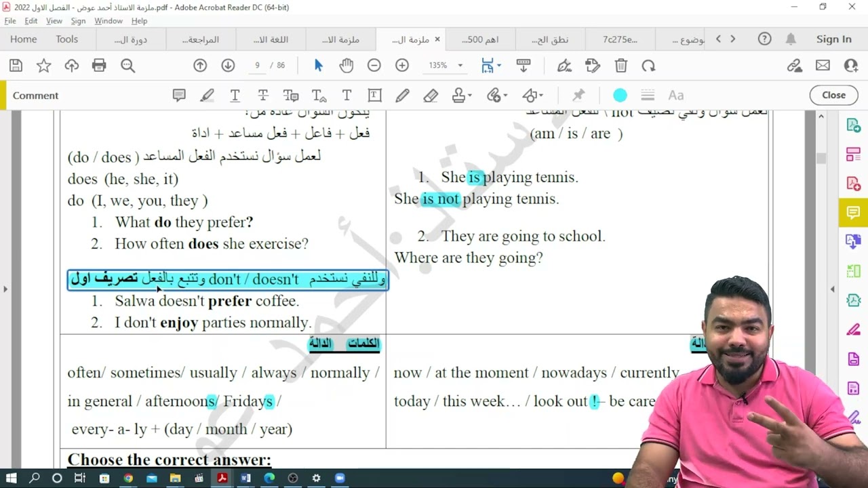
Task: Switch to the 7c275e... document tab
Action: (620, 39)
